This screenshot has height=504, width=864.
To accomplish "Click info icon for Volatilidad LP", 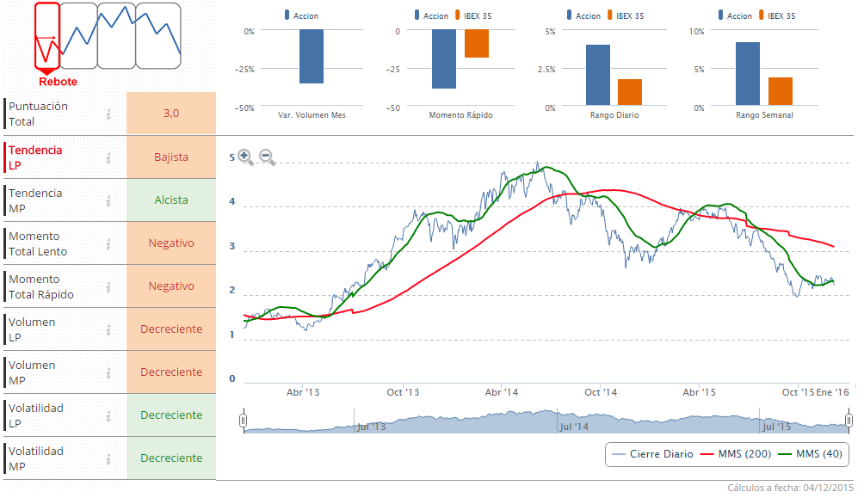I will [108, 415].
